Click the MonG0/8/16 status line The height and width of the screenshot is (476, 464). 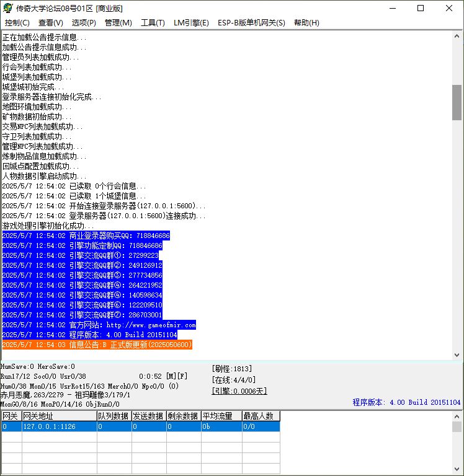click(60, 404)
